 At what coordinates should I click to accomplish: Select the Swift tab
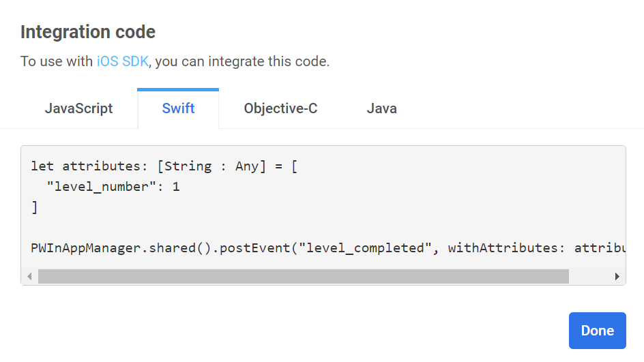pos(178,108)
